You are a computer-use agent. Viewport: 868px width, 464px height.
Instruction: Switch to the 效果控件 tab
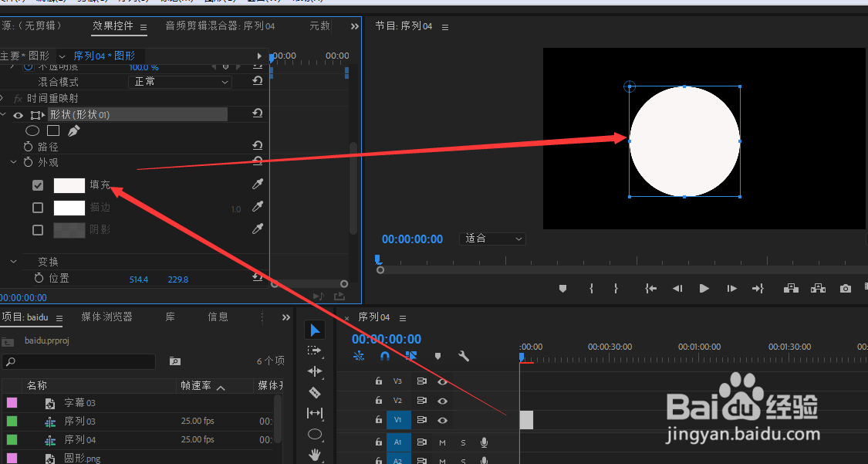(113, 26)
